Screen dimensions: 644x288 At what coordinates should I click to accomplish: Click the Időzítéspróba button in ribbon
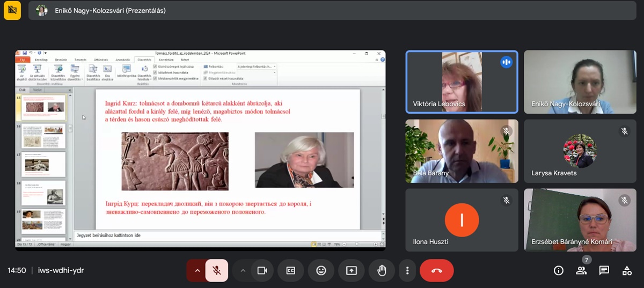127,71
